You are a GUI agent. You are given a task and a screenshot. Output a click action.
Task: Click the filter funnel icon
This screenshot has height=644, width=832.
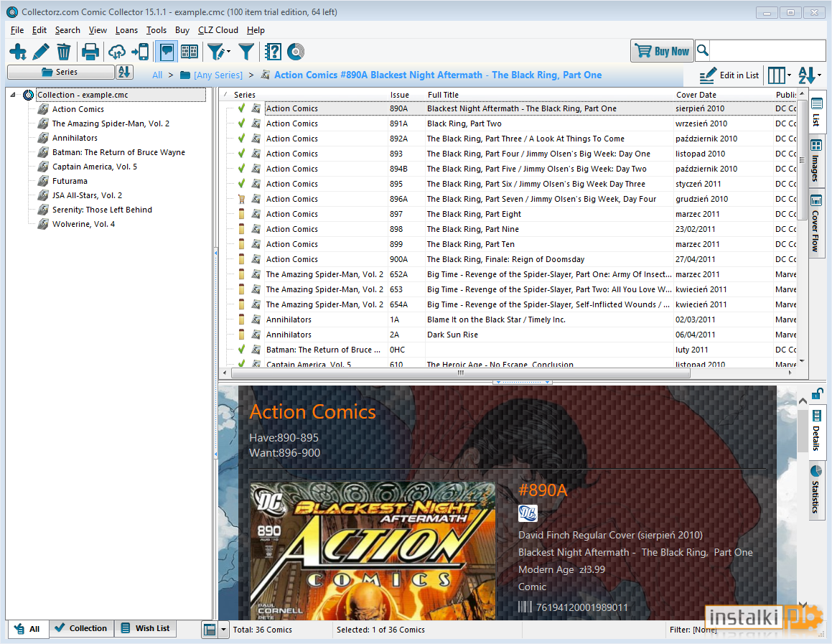click(246, 52)
